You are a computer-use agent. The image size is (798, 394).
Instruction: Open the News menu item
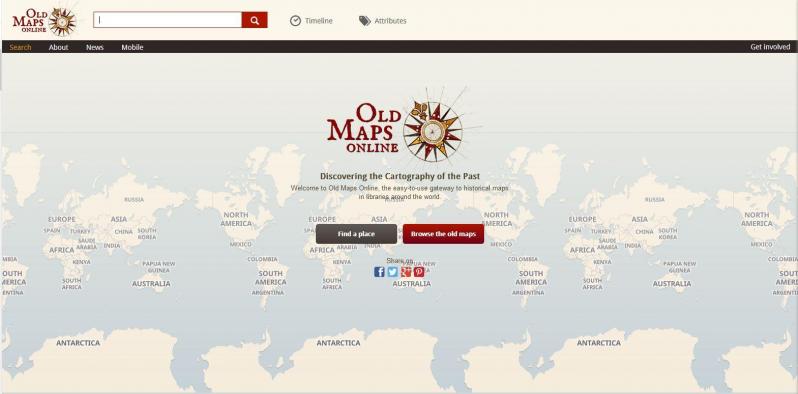pos(95,47)
